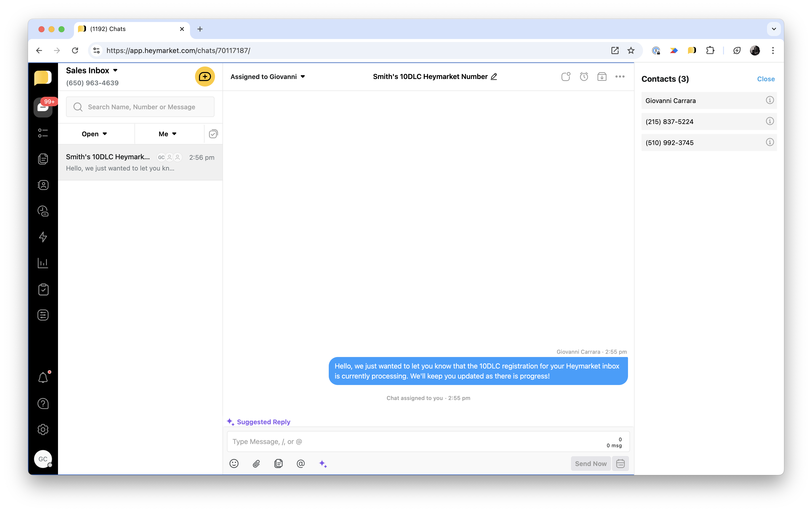The image size is (812, 512).
Task: Open the browser tab list chevron
Action: [x=774, y=29]
